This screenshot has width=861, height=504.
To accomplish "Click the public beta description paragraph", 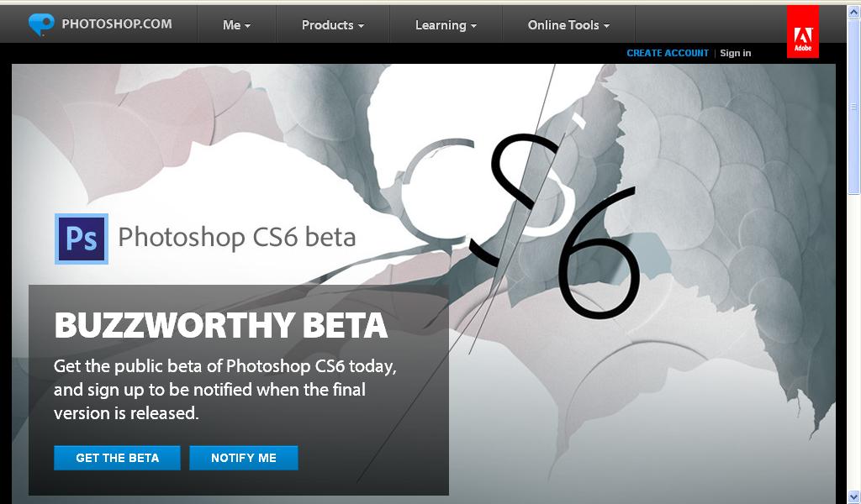I will (225, 390).
